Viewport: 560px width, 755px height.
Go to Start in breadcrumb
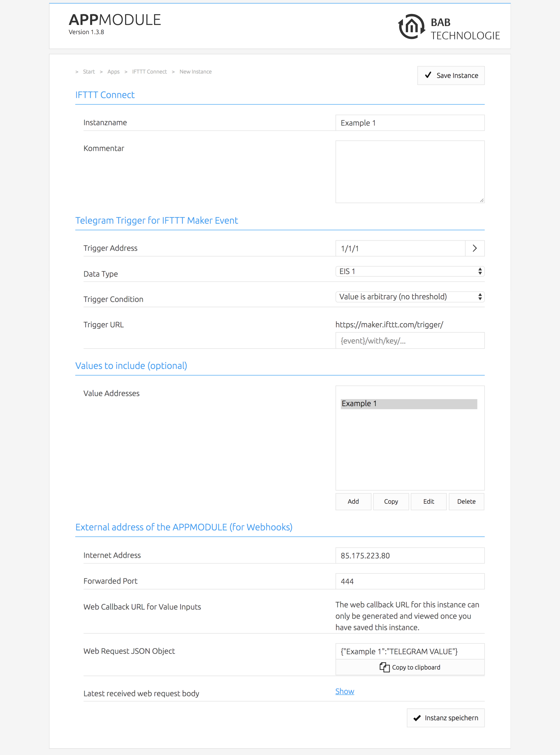(x=89, y=72)
